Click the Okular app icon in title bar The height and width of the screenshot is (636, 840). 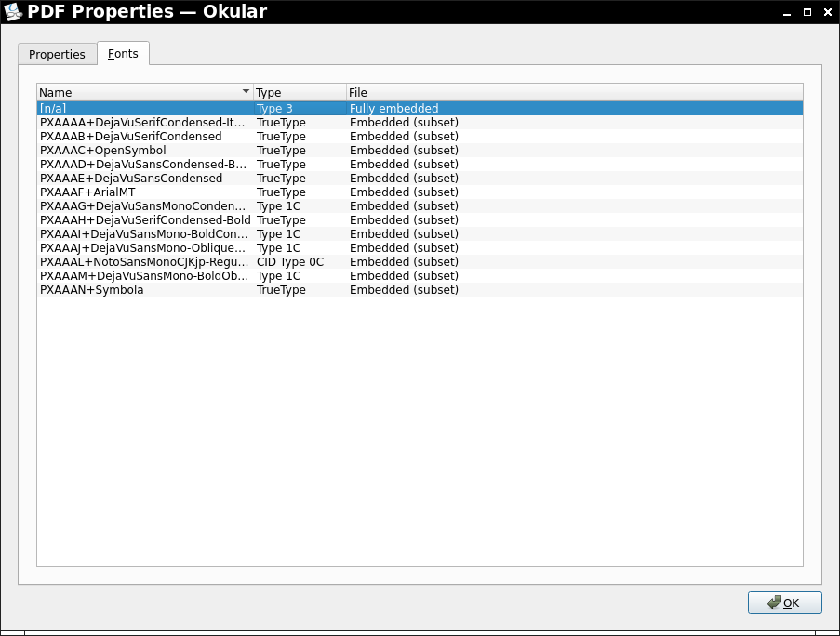[x=14, y=12]
